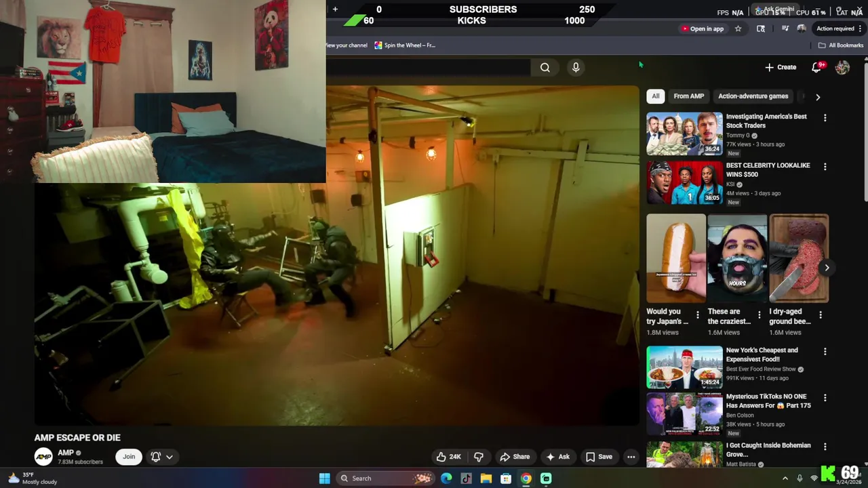Open the View your channel bookmark
Image resolution: width=868 pixels, height=488 pixels.
pos(347,45)
